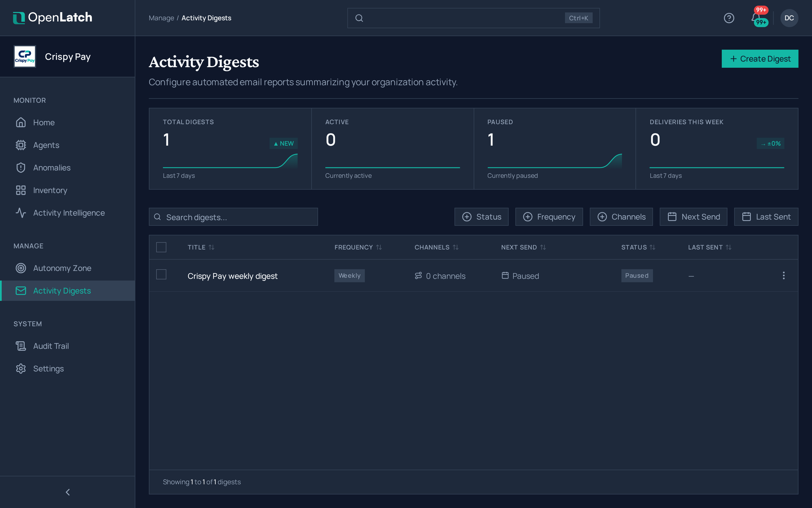This screenshot has width=812, height=508.
Task: Open the notifications bell icon
Action: (x=756, y=17)
